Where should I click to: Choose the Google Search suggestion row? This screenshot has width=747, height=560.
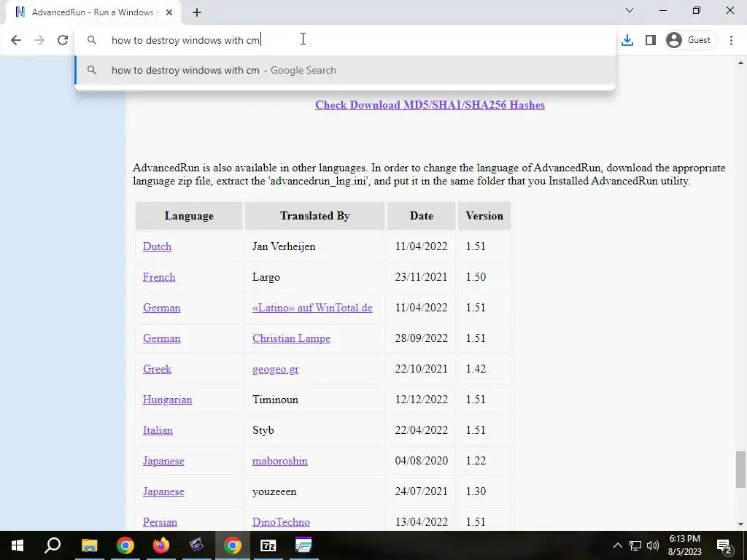coord(345,70)
